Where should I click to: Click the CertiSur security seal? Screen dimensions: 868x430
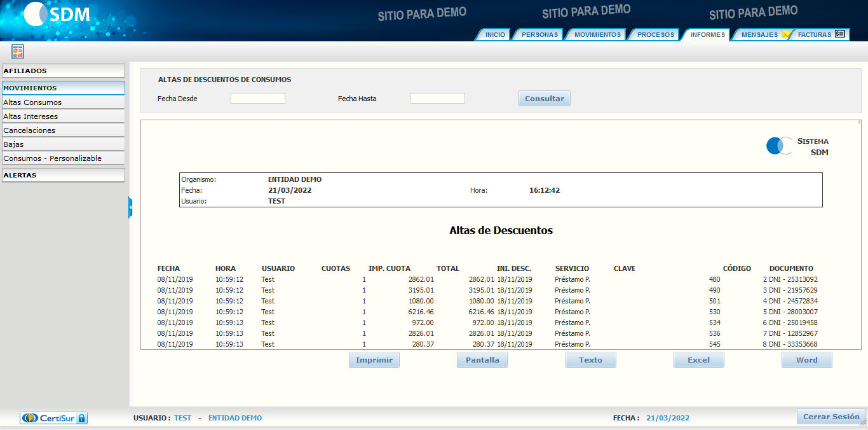tap(54, 418)
